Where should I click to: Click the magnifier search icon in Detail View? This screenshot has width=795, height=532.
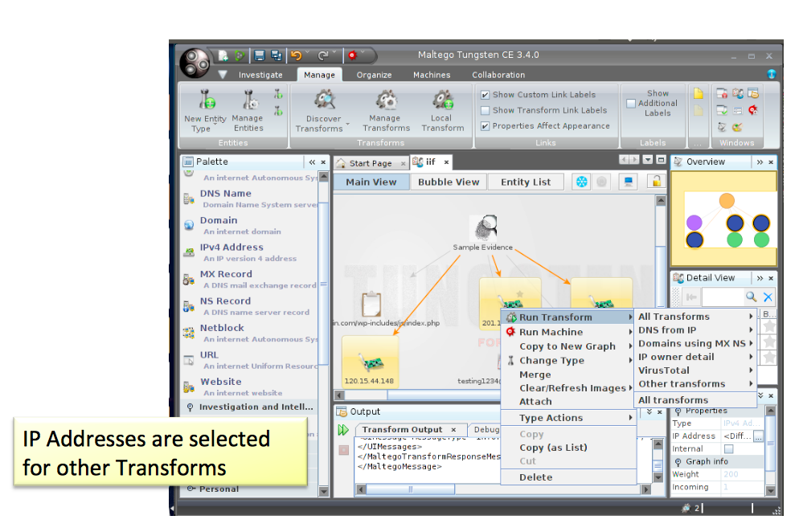click(x=751, y=297)
